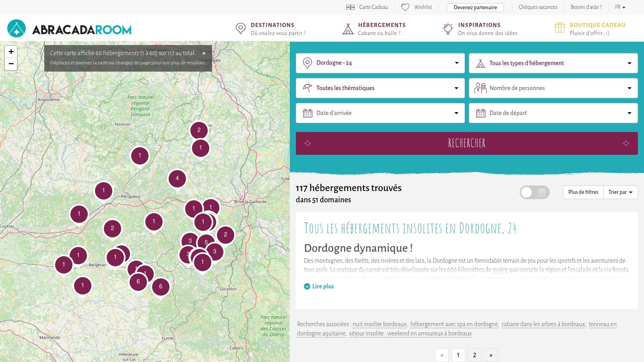
Task: Open the Dordogne - 24 destination dropdown
Action: 380,63
